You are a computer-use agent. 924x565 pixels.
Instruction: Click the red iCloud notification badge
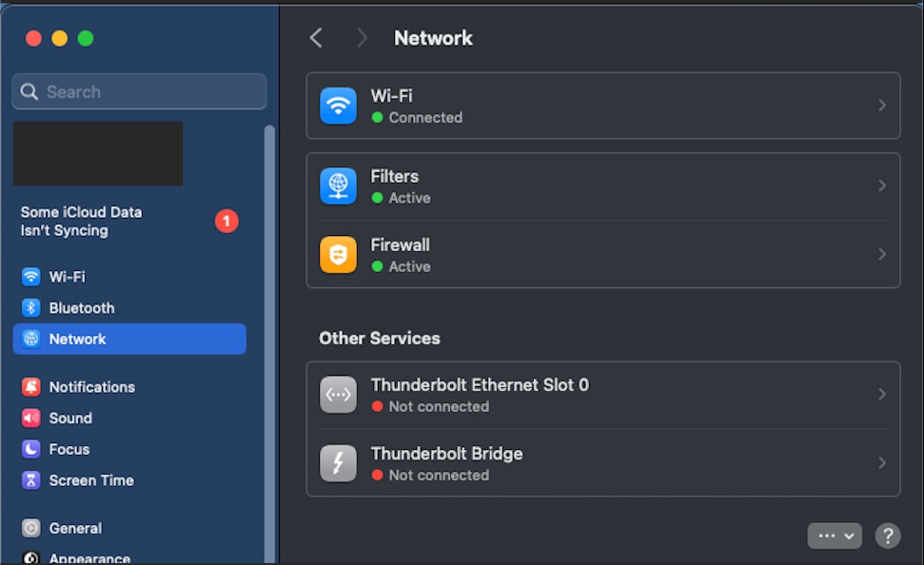click(226, 221)
